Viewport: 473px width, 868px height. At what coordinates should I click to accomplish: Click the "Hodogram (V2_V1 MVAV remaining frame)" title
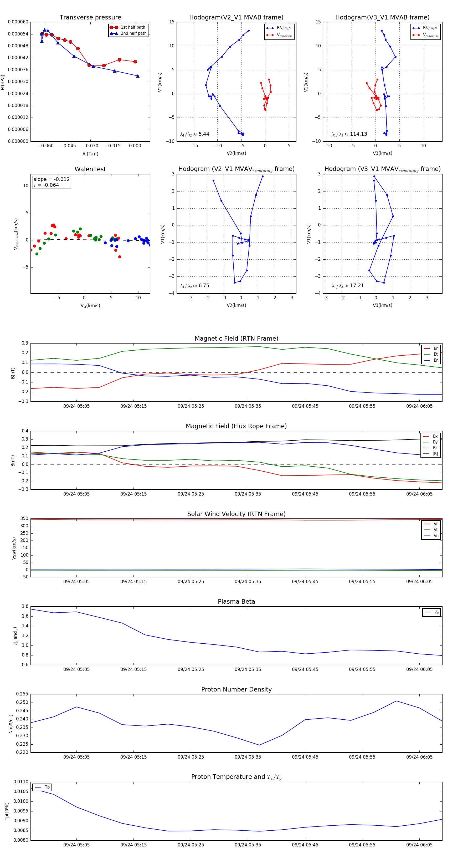click(x=236, y=169)
